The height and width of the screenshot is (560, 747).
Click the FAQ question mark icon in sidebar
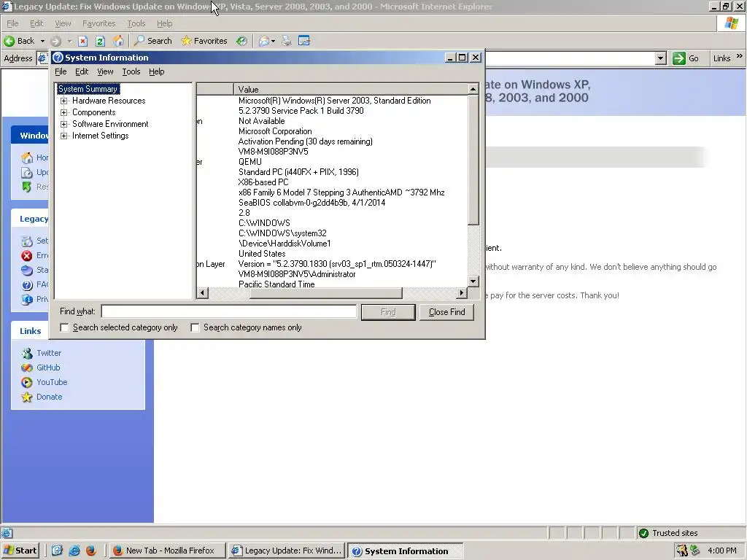tap(27, 285)
